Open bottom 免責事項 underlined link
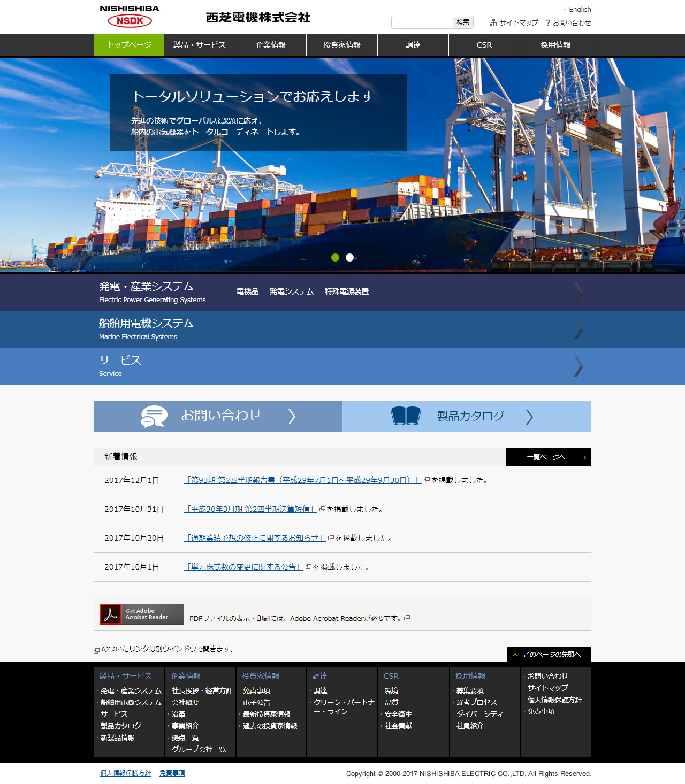The image size is (685, 784). (x=172, y=773)
